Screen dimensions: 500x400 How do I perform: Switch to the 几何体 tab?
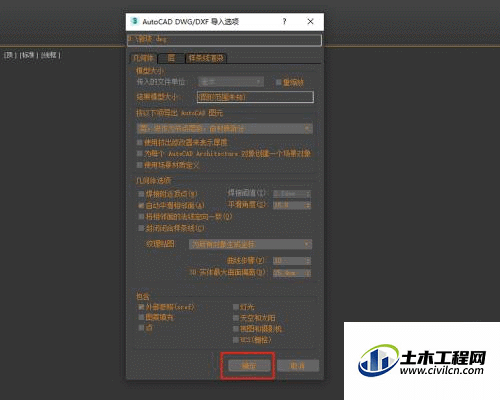click(x=143, y=58)
